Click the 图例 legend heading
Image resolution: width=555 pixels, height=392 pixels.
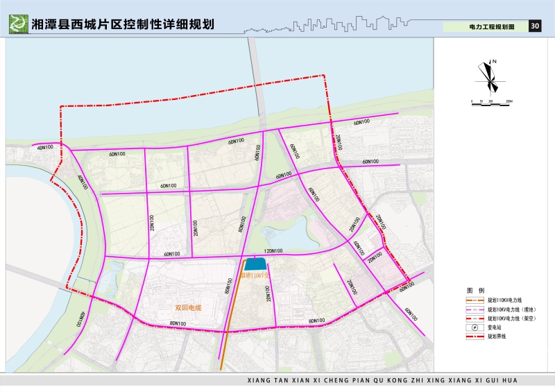point(475,290)
